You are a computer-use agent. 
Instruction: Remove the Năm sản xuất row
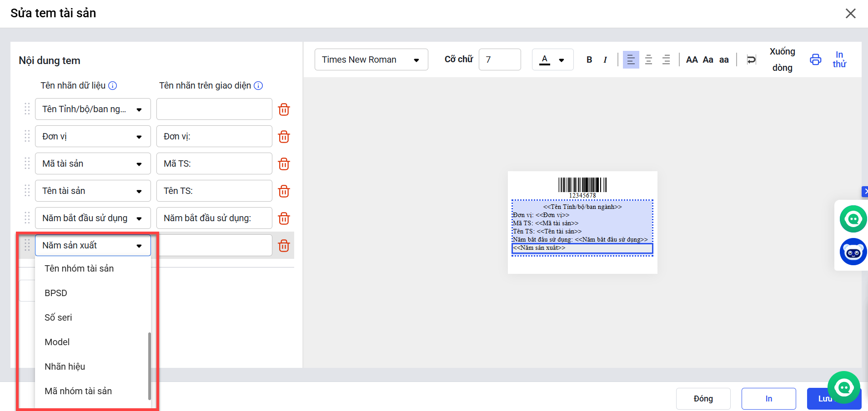coord(284,246)
